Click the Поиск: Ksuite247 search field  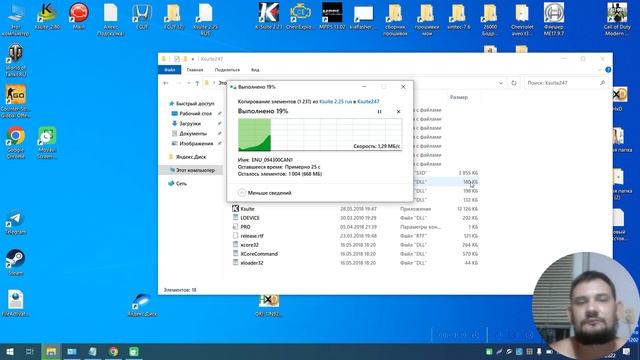[565, 83]
